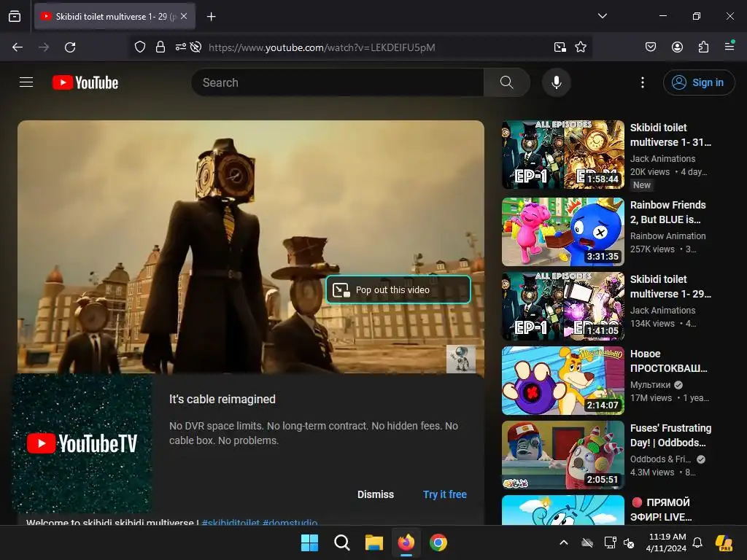
Task: Open YouTube guide hamburger menu
Action: pyautogui.click(x=26, y=82)
